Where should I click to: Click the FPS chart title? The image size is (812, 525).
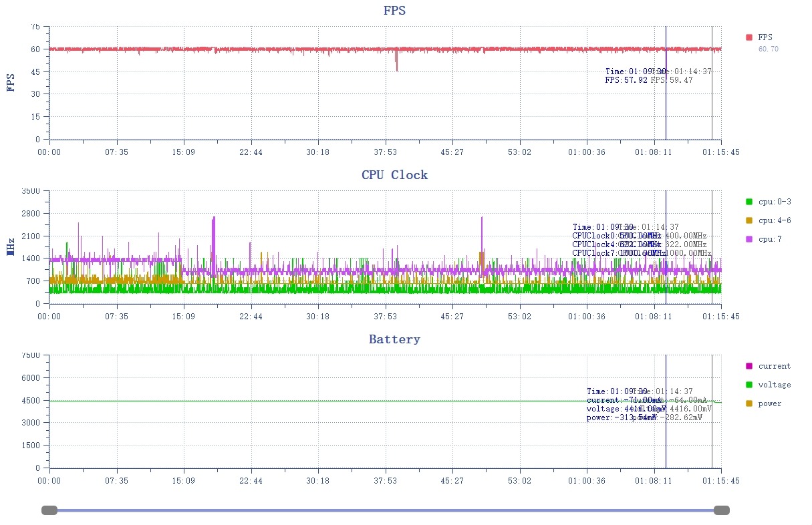[394, 11]
